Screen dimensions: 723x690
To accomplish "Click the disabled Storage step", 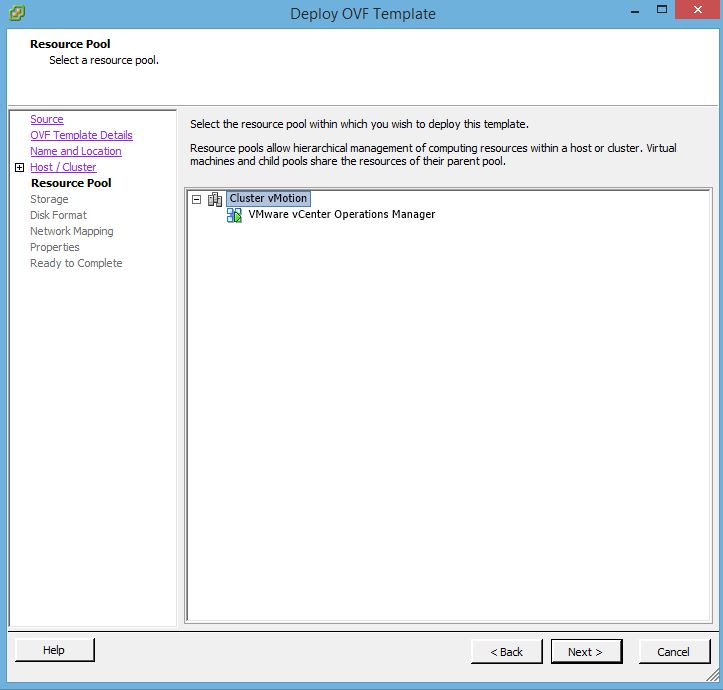I will tap(49, 199).
